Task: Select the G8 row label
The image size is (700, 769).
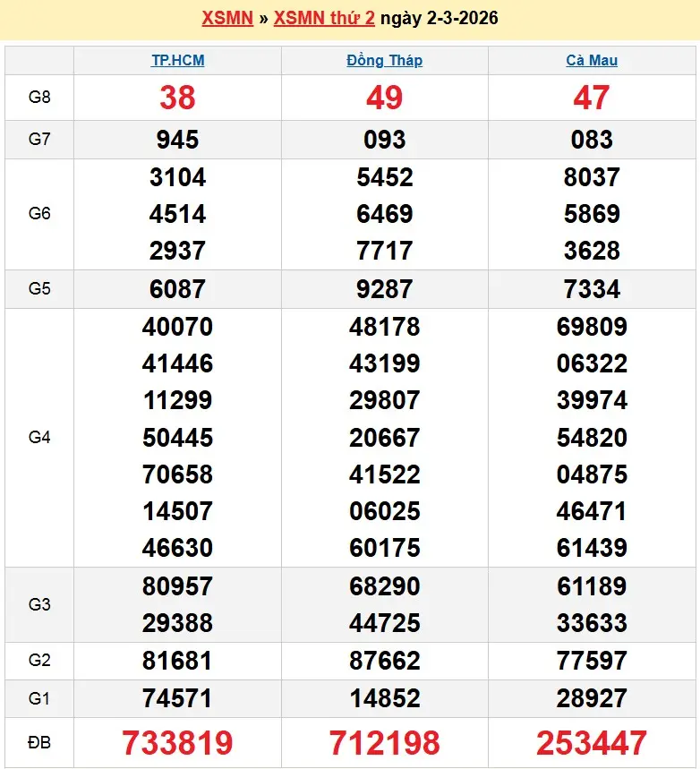Action: (39, 98)
